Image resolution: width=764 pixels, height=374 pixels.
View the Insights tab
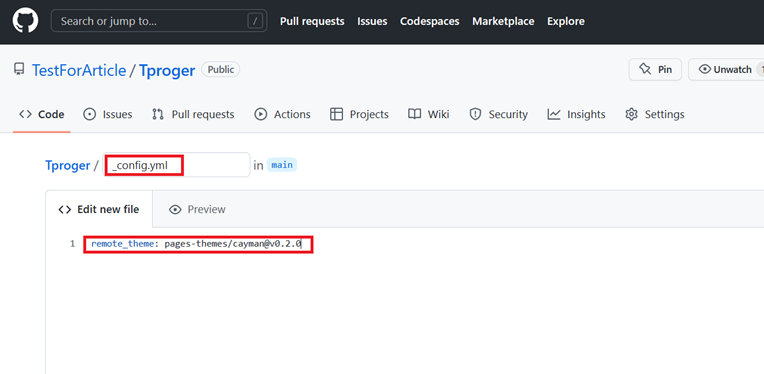576,114
